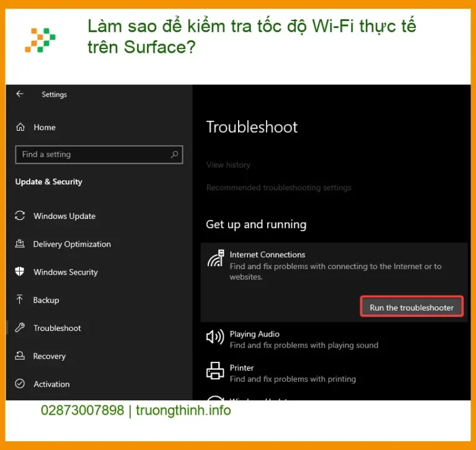Click the Find a setting search box
476x450 pixels.
[x=99, y=154]
